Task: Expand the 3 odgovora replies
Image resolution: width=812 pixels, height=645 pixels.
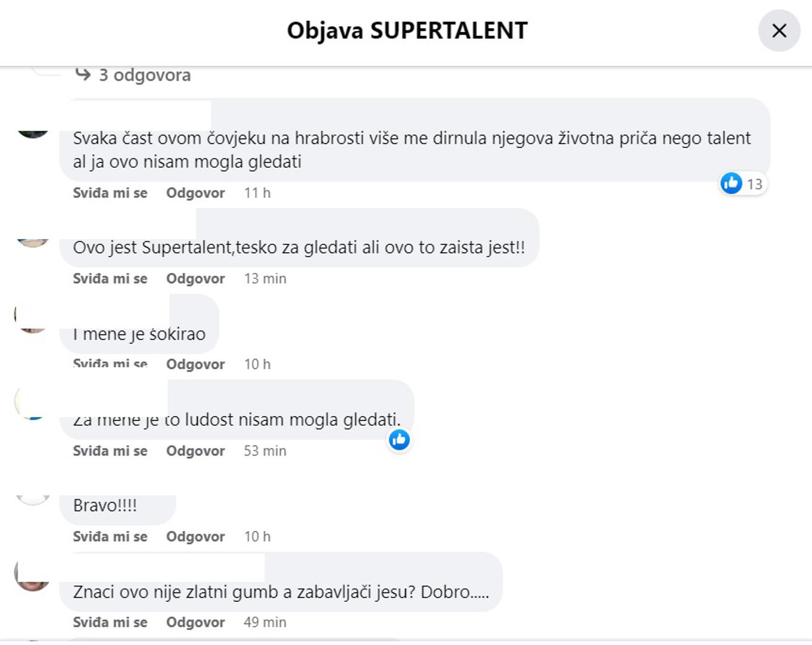Action: (145, 75)
